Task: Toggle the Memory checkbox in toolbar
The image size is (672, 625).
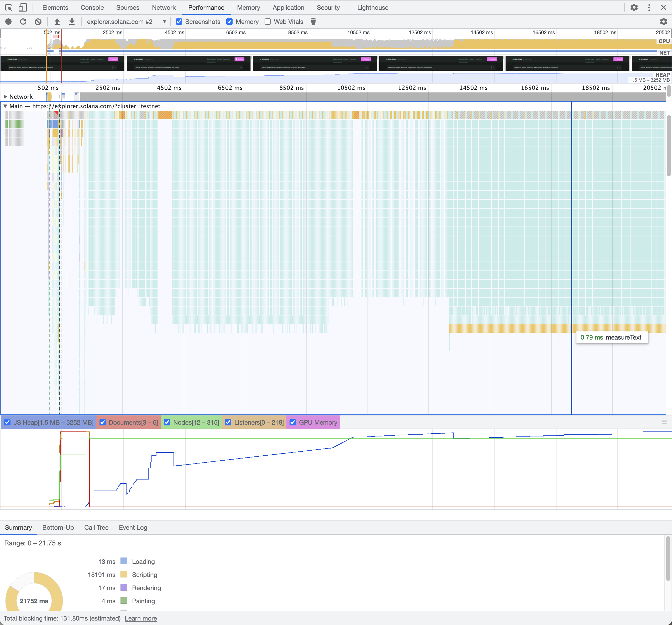Action: click(229, 22)
